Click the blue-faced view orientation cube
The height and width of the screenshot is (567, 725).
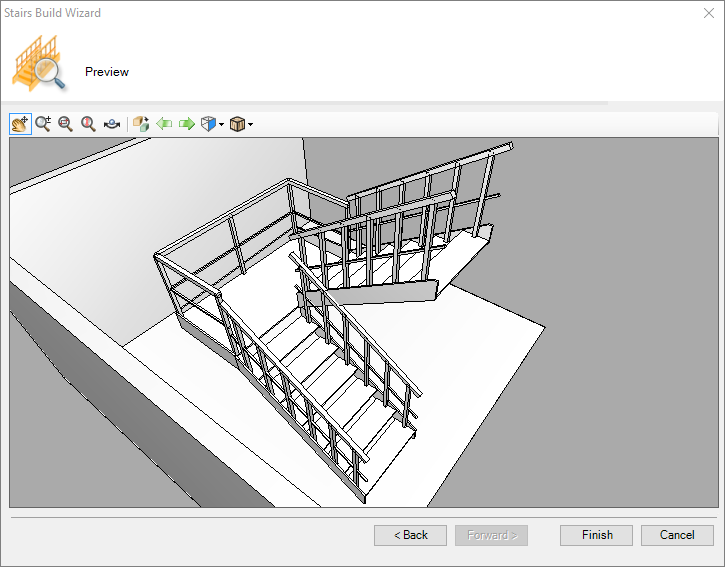208,124
